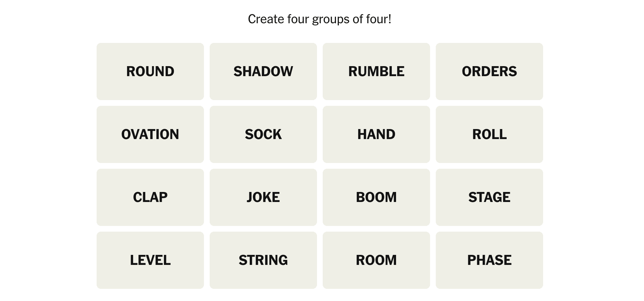Select the ROUND word tile
The image size is (644, 301).
coord(150,71)
